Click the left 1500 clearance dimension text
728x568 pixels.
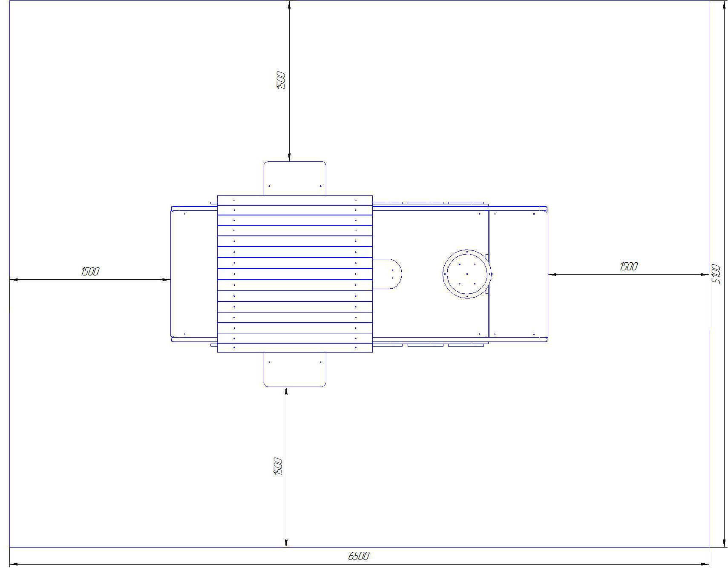[x=90, y=272]
